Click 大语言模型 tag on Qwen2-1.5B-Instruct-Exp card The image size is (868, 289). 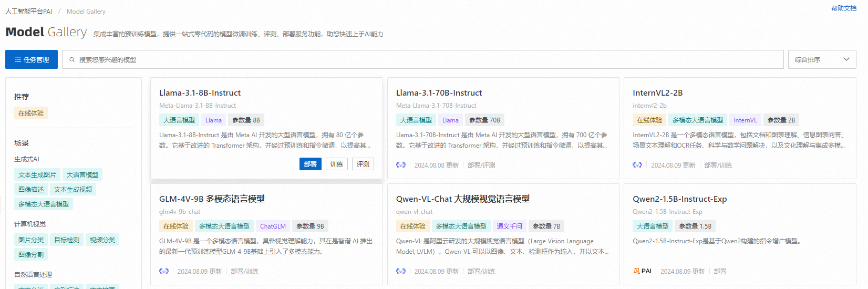(653, 226)
